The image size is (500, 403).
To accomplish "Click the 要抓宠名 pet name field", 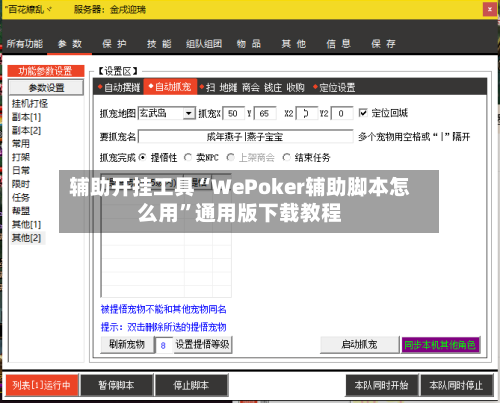I will coord(246,137).
